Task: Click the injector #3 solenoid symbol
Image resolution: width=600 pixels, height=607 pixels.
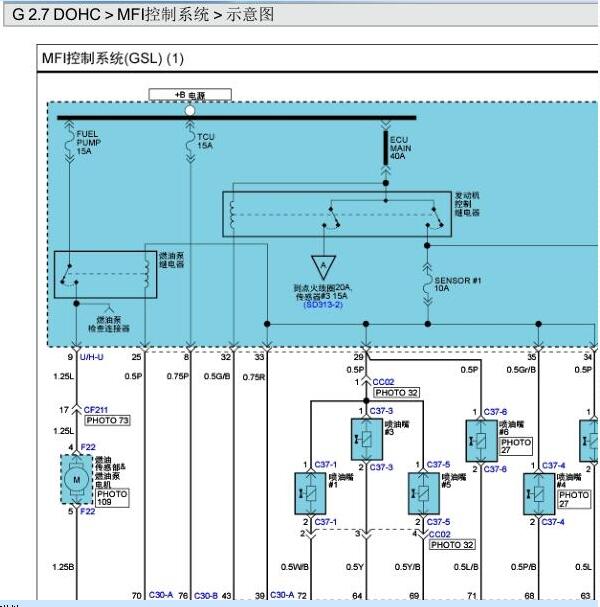Action: 367,439
